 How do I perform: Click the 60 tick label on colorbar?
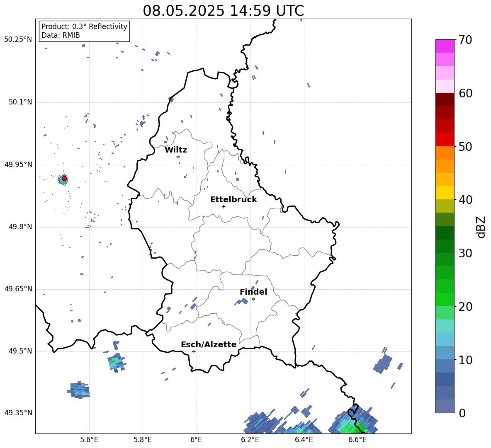tap(465, 93)
